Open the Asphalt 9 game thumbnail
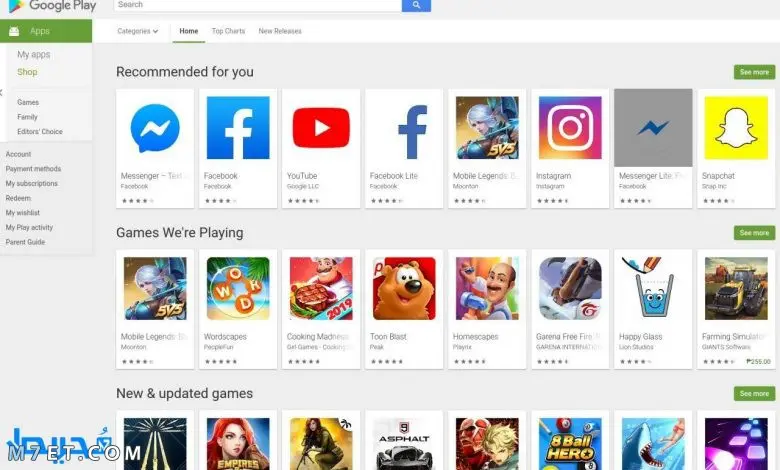 coord(404,444)
